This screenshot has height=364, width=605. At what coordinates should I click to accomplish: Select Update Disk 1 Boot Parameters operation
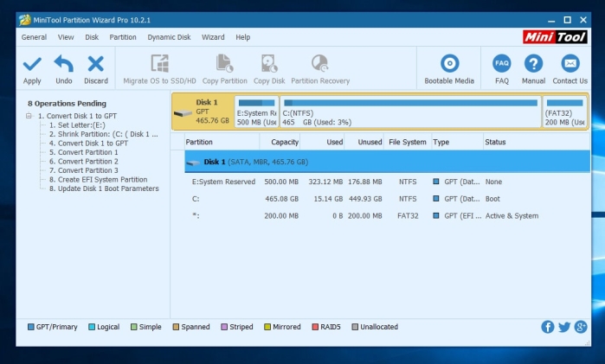[x=104, y=188]
